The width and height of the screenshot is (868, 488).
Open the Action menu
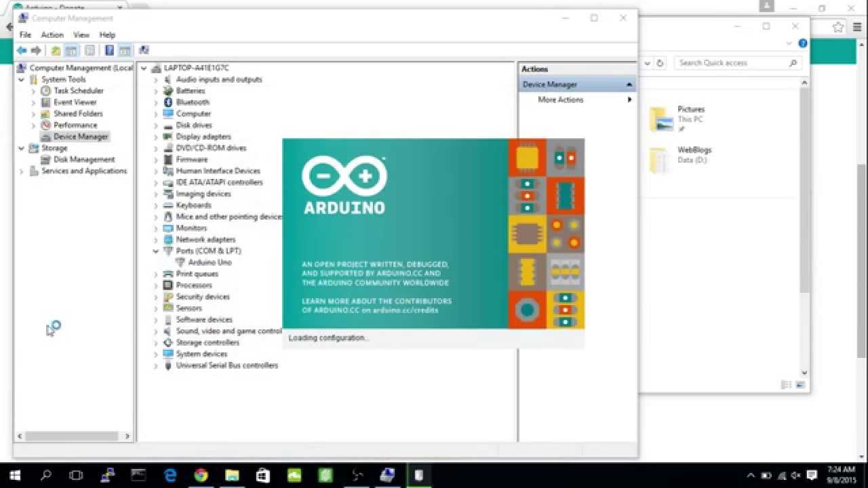click(52, 35)
